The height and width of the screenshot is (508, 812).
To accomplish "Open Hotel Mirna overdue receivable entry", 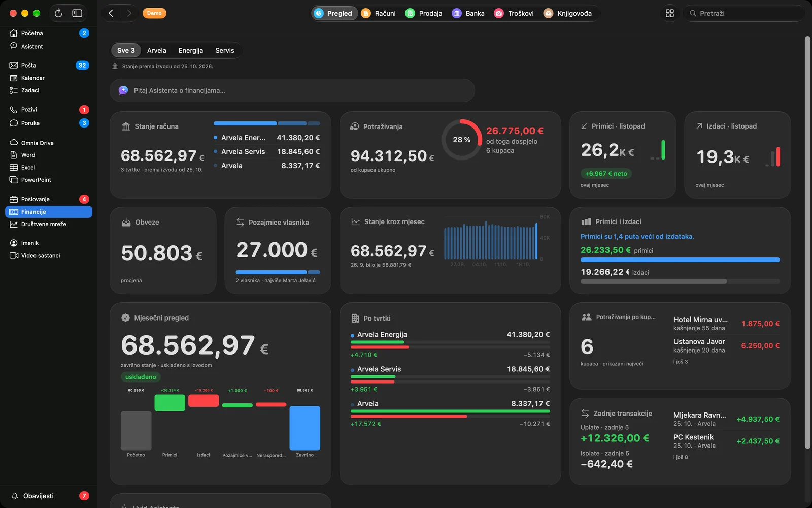I will [726, 324].
